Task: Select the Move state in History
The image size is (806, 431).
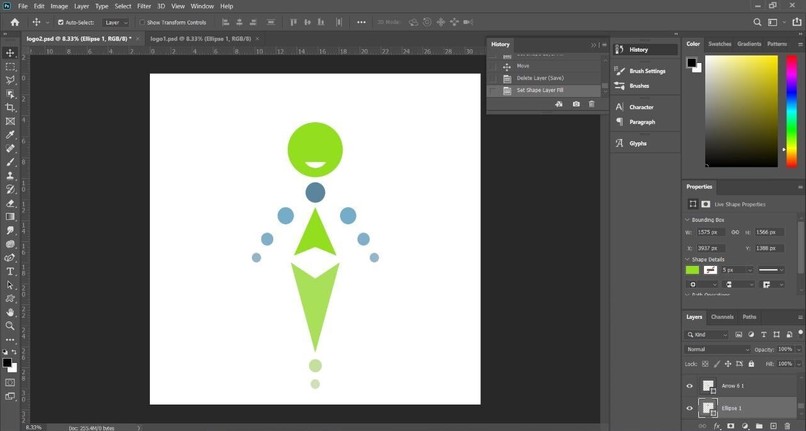Action: click(545, 66)
